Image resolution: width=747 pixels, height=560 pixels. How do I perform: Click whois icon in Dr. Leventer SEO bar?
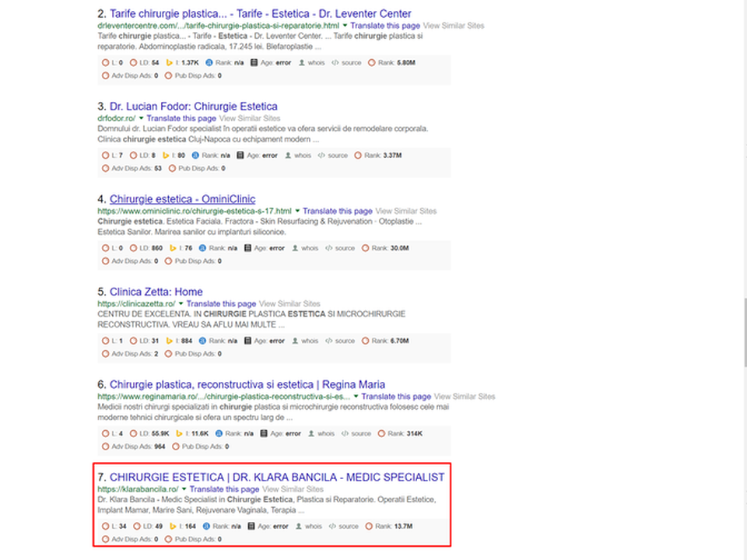coord(302,62)
